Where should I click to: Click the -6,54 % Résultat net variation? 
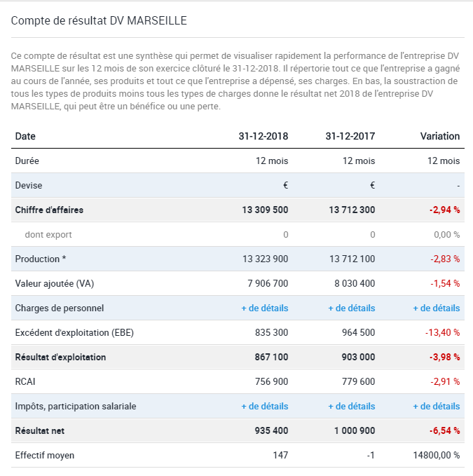[x=444, y=430]
